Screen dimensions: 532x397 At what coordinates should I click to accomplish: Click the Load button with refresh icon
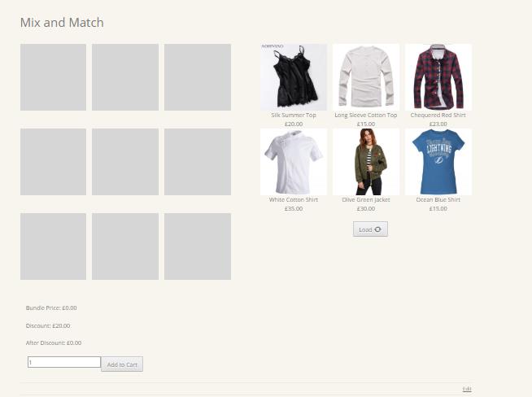tap(370, 229)
